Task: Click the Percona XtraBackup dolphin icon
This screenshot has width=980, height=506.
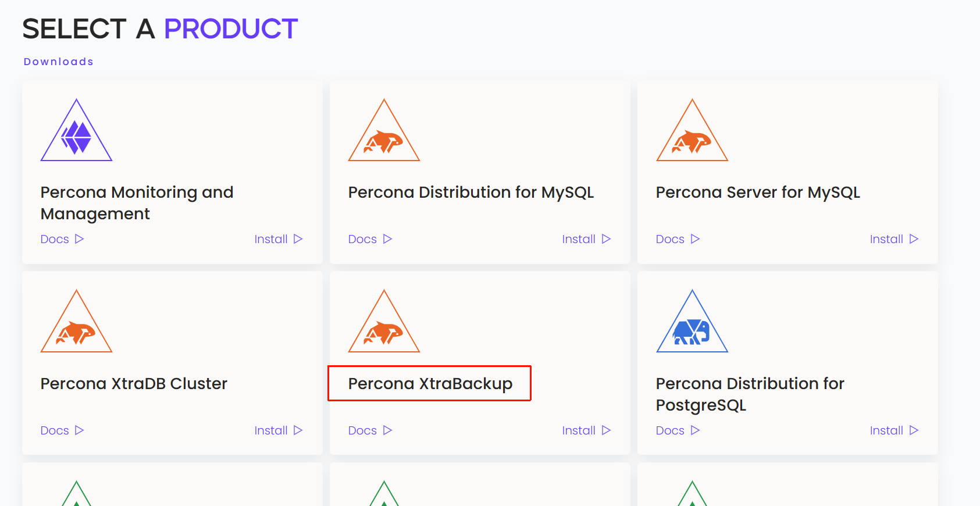Action: coord(384,321)
